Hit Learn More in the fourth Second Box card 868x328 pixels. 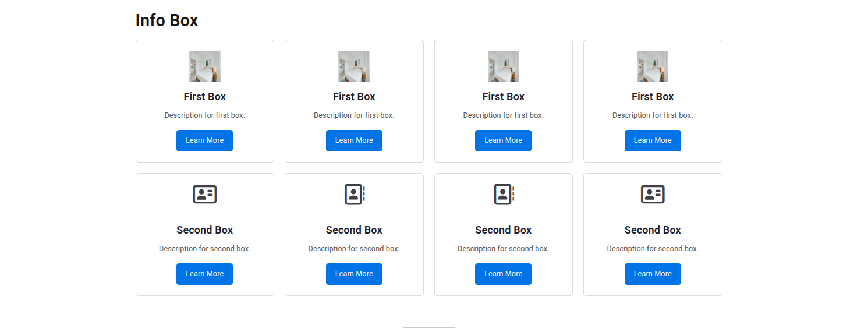(653, 274)
